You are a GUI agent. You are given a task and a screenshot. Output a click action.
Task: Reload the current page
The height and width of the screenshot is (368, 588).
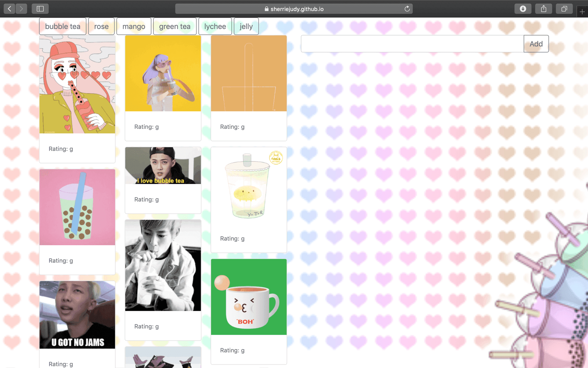tap(407, 9)
